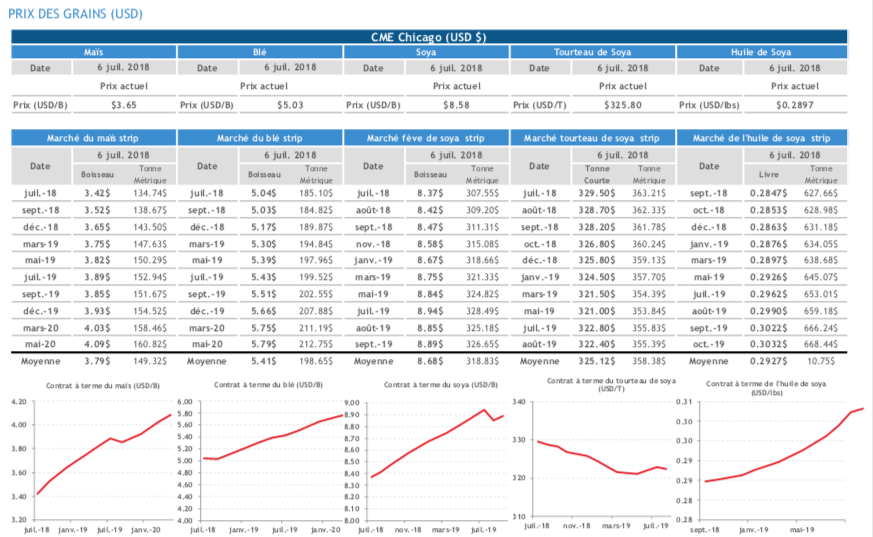Screen dimensions: 873x537
Task: Click the corn current price $3.65
Action: coord(124,103)
